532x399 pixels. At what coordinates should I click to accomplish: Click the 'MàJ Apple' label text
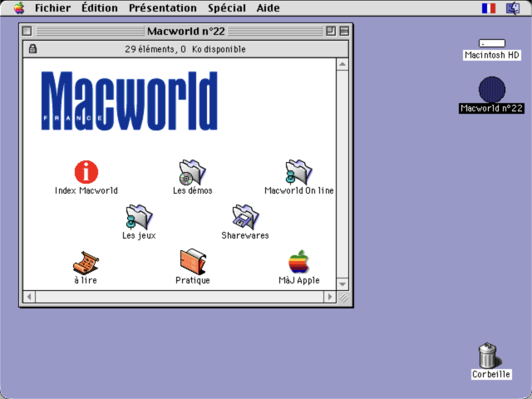299,280
